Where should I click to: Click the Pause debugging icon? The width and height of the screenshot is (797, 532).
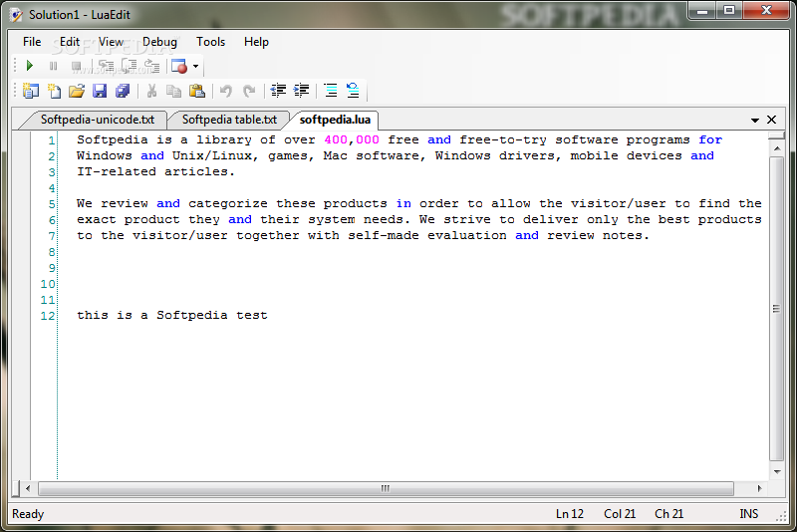[x=54, y=66]
